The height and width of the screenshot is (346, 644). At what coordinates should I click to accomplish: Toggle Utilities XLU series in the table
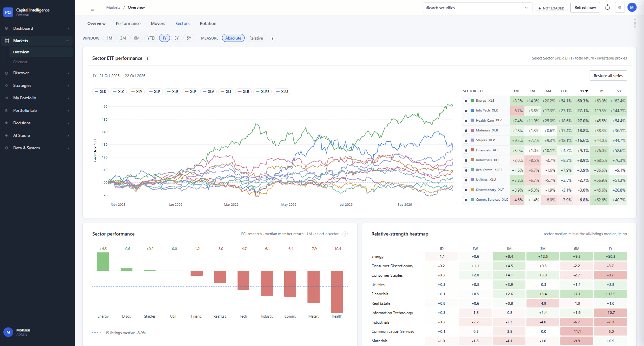pyautogui.click(x=466, y=180)
